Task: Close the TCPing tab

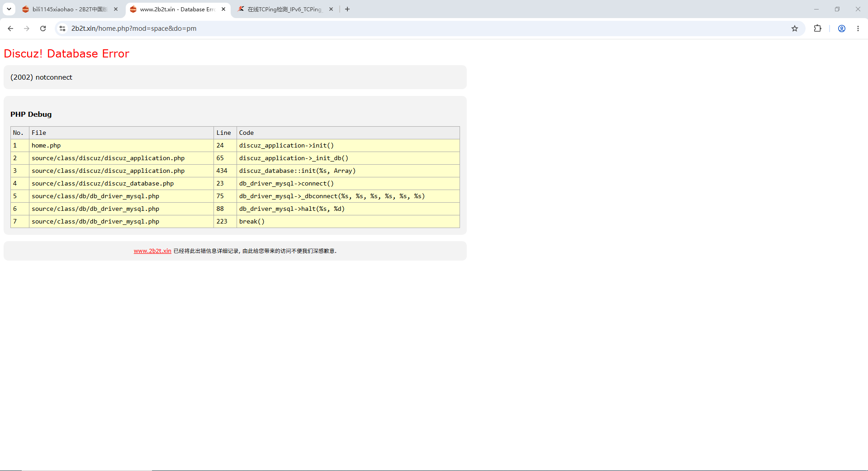Action: pyautogui.click(x=331, y=9)
